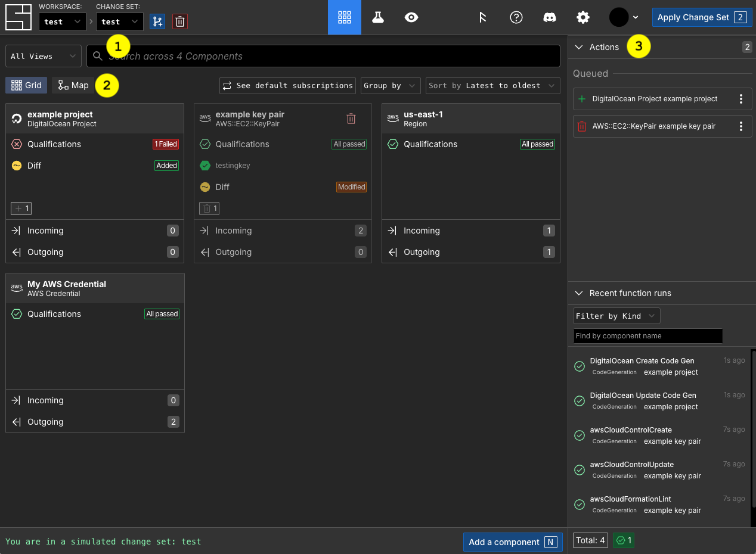Open the All Views dropdown
The width and height of the screenshot is (756, 554).
point(44,56)
